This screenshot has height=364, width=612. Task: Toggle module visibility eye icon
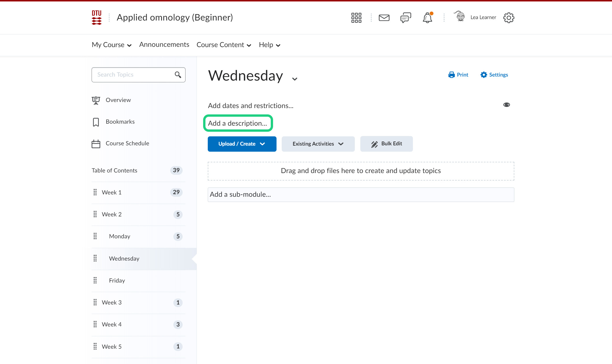(507, 105)
